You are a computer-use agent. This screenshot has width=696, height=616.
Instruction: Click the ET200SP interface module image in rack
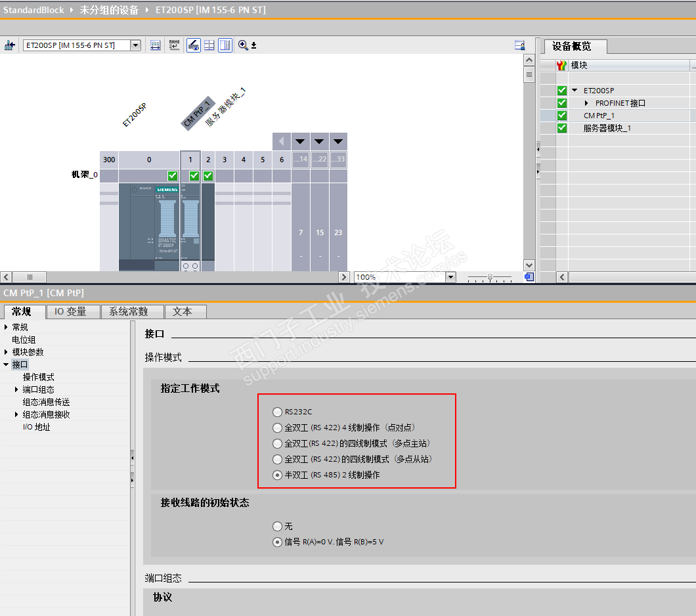(x=149, y=227)
